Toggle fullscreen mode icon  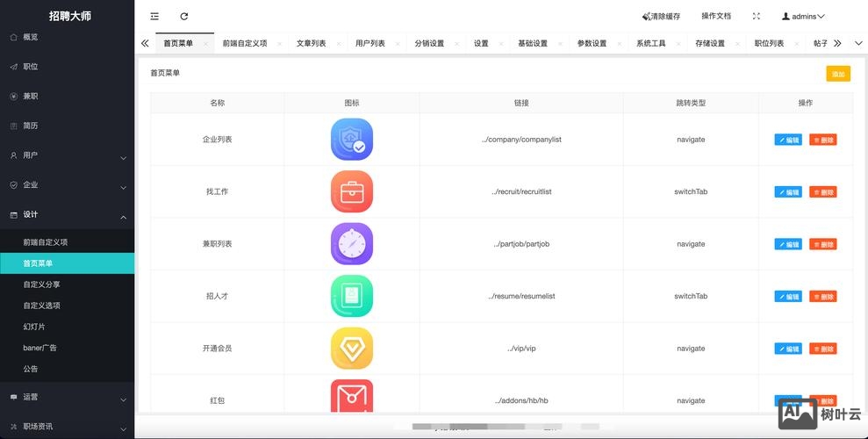pos(757,16)
